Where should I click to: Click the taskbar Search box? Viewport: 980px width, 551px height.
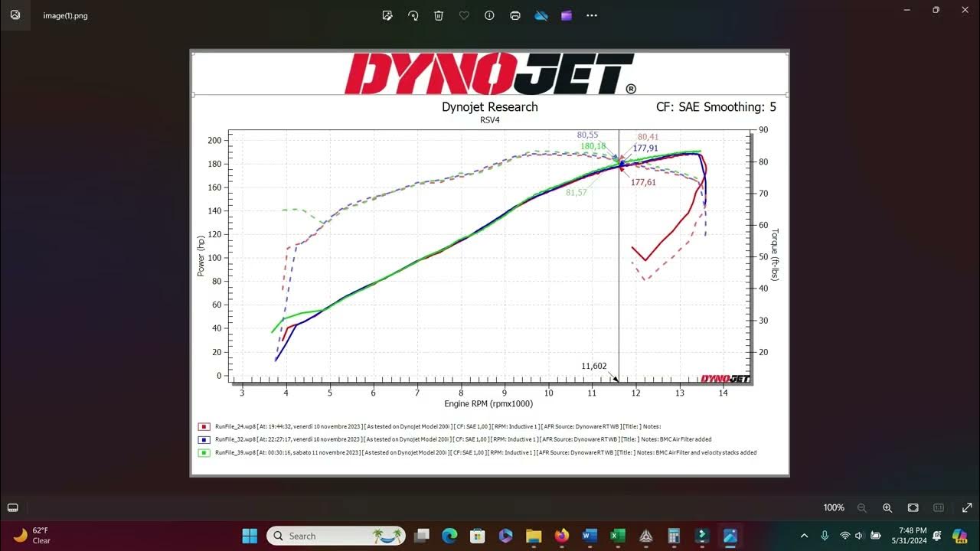[x=336, y=536]
